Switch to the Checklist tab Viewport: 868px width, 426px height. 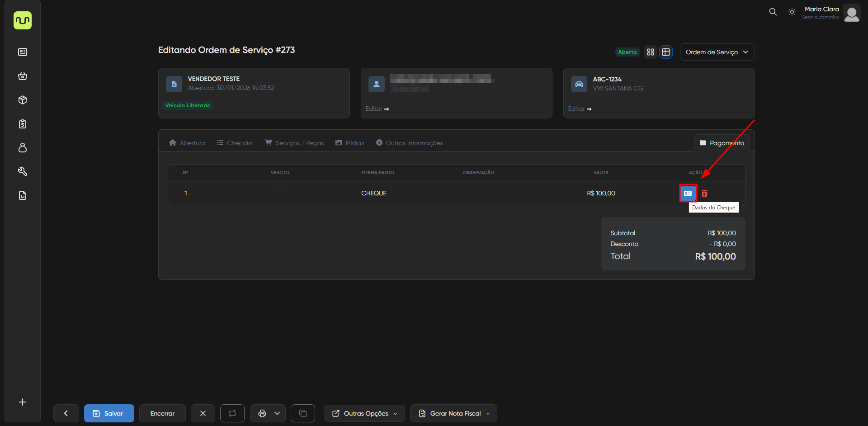[235, 143]
